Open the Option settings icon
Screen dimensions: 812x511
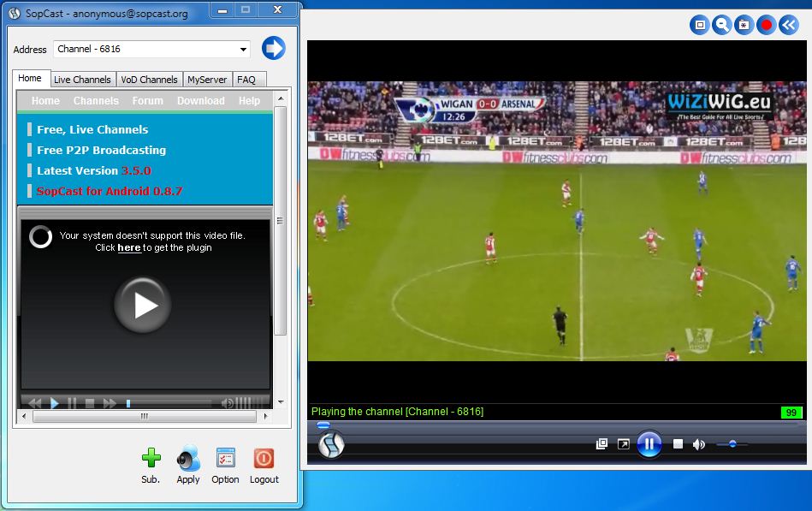point(225,458)
